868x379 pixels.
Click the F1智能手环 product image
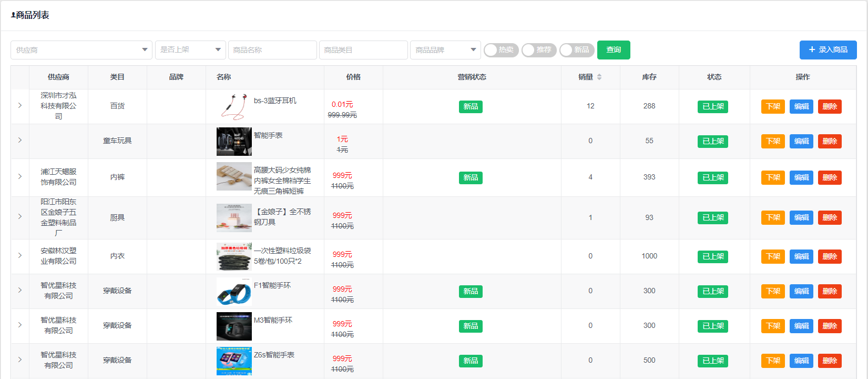[x=234, y=292]
